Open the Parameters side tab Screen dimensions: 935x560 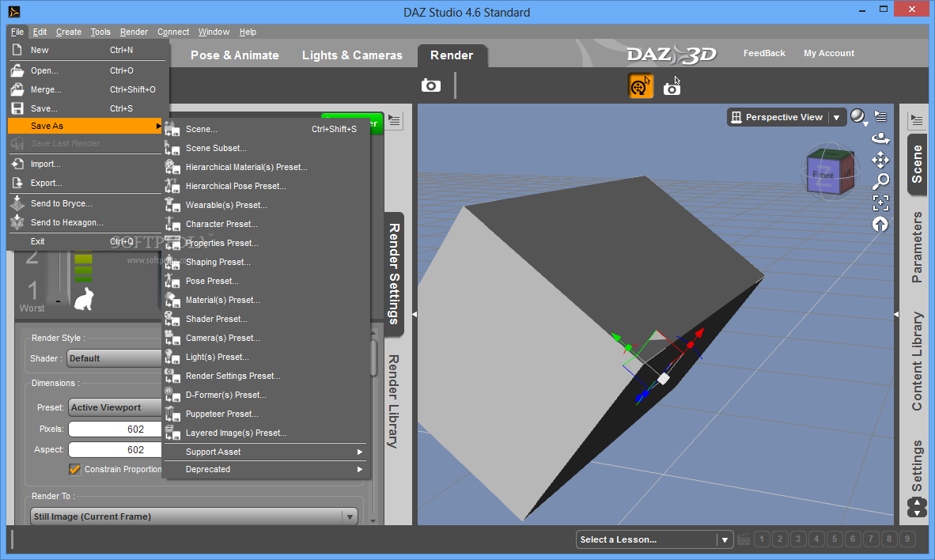coord(917,247)
